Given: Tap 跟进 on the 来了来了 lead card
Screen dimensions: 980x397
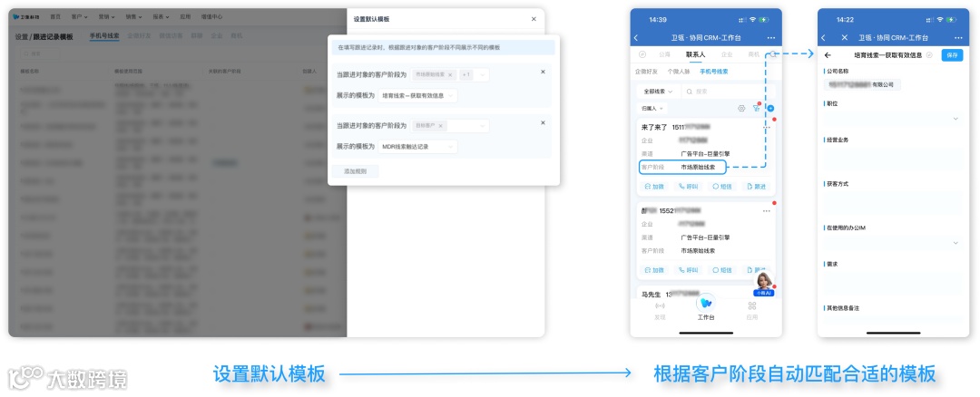Looking at the screenshot, I should coord(756,187).
